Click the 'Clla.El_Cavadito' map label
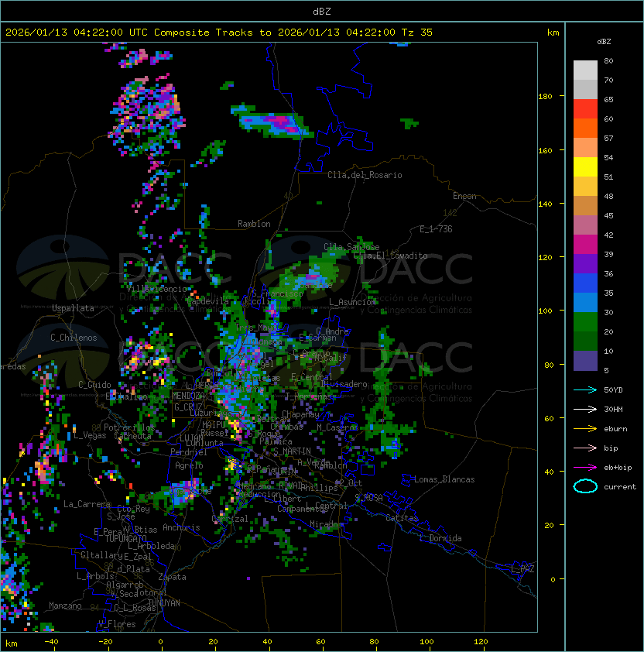644x652 pixels. tap(390, 256)
